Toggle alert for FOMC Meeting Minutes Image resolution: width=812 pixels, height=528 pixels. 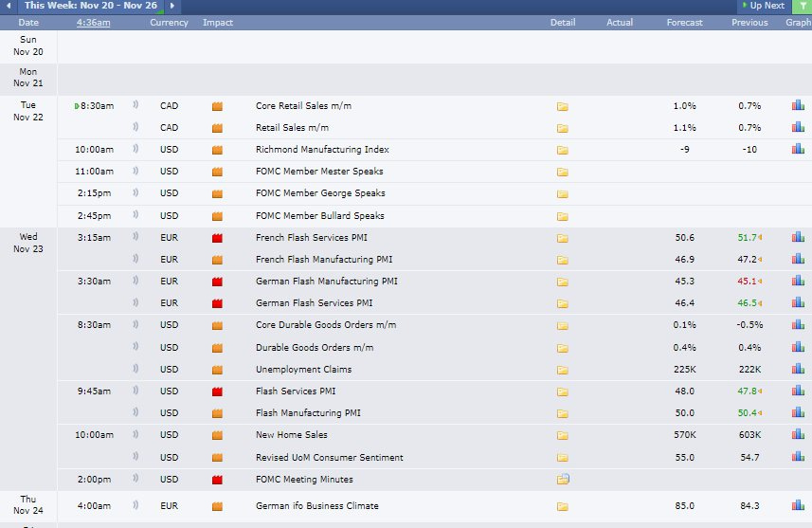(135, 479)
